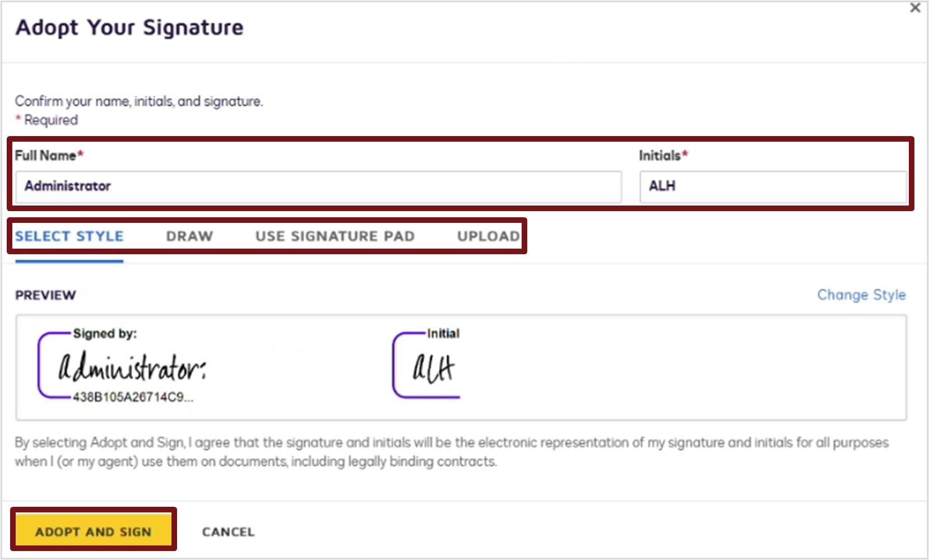Click the Administrator signature preview
The height and width of the screenshot is (560, 929).
132,368
